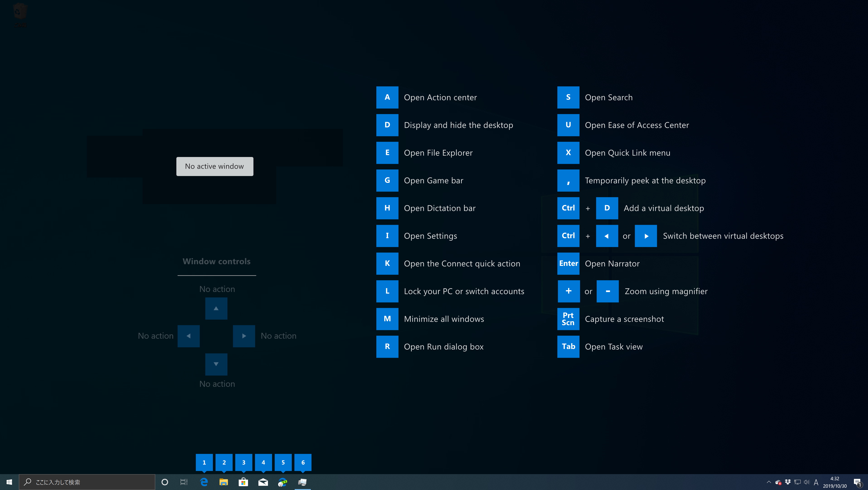Toggle mute with the speaker tray icon
The image size is (868, 490).
(807, 482)
